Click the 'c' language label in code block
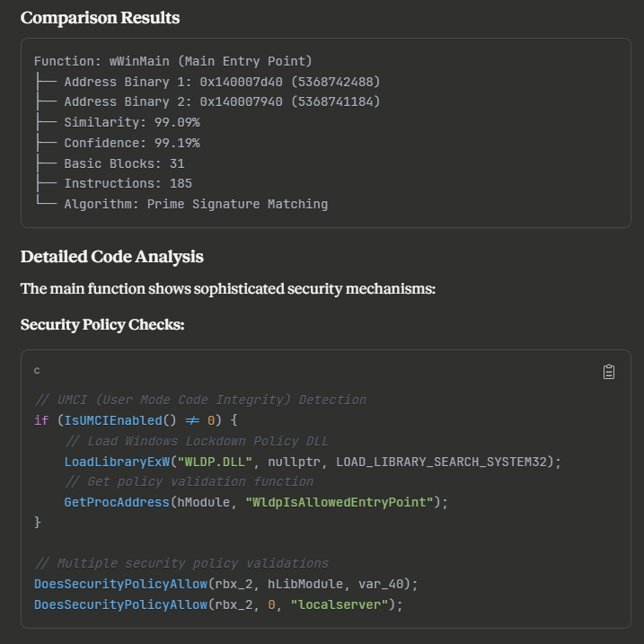Image resolution: width=644 pixels, height=644 pixels. click(x=38, y=370)
